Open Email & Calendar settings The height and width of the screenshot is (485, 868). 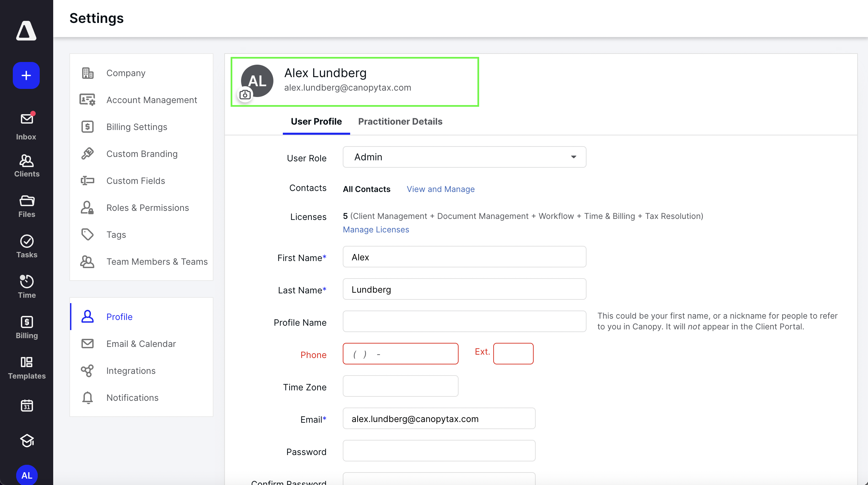(141, 344)
